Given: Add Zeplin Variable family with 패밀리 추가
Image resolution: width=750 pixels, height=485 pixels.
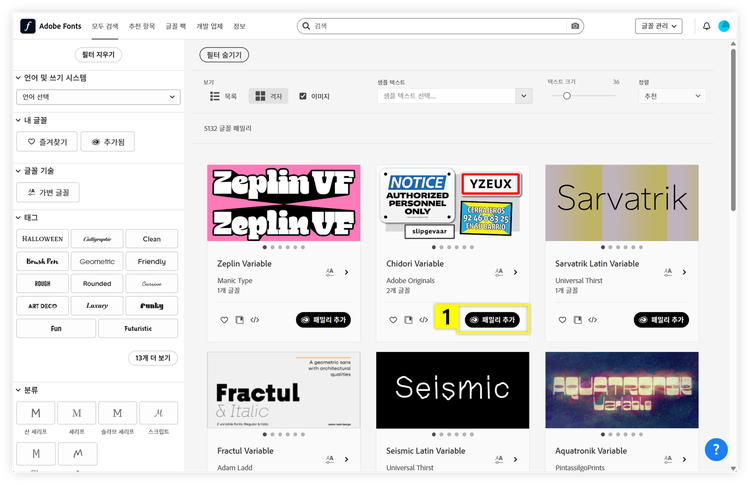Looking at the screenshot, I should tap(323, 320).
